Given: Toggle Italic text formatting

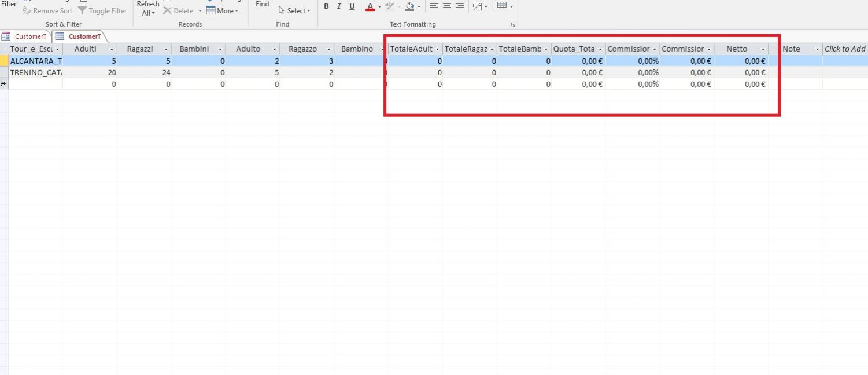Looking at the screenshot, I should (339, 7).
